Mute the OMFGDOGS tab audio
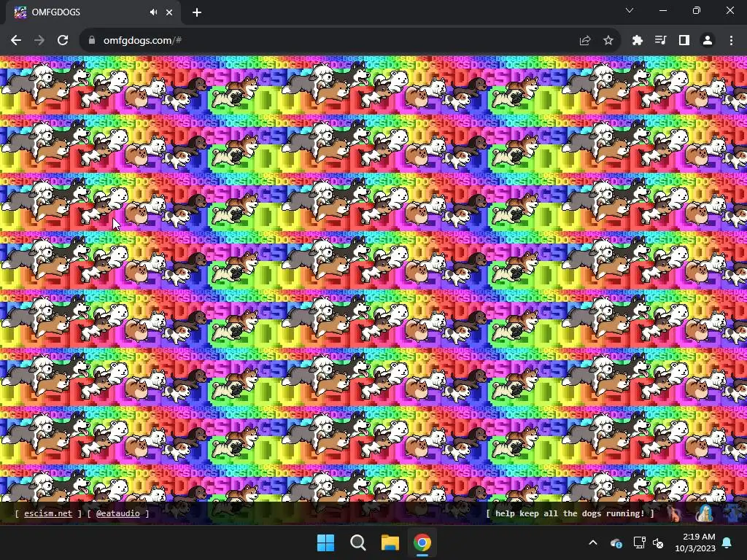Image resolution: width=747 pixels, height=560 pixels. (153, 12)
